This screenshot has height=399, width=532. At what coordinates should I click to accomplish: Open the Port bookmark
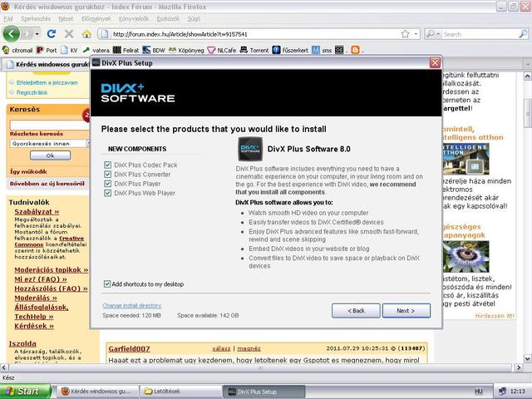click(x=47, y=50)
